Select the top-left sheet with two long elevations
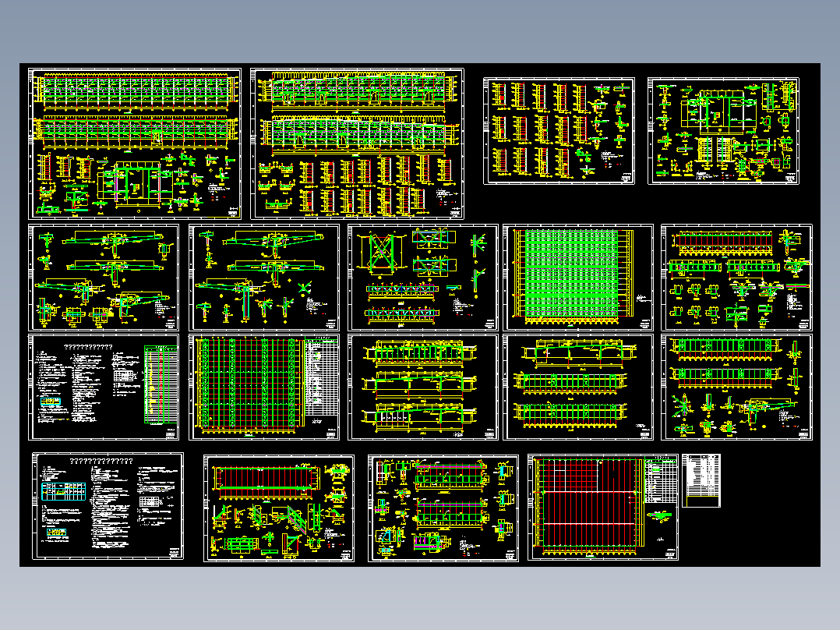 pos(135,143)
